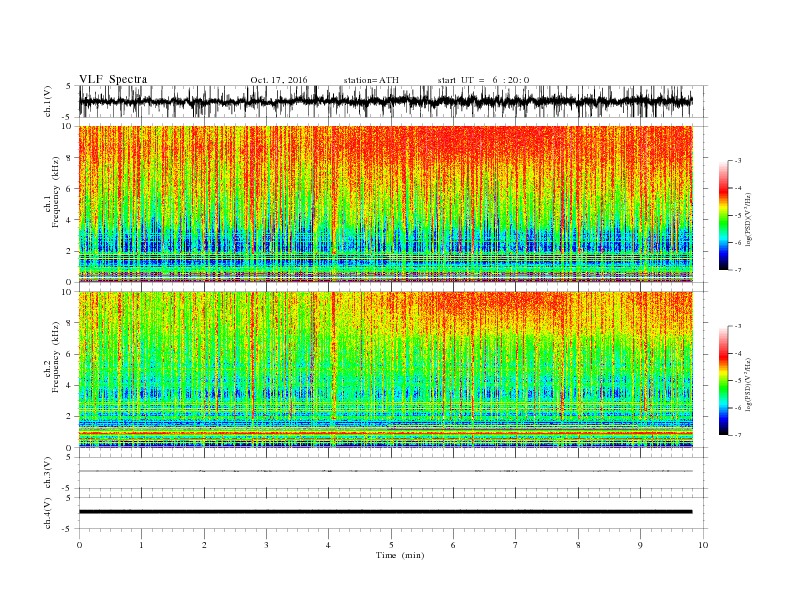Select the "Oct. 17, 2016" date label
The width and height of the screenshot is (792, 612).
coord(279,80)
